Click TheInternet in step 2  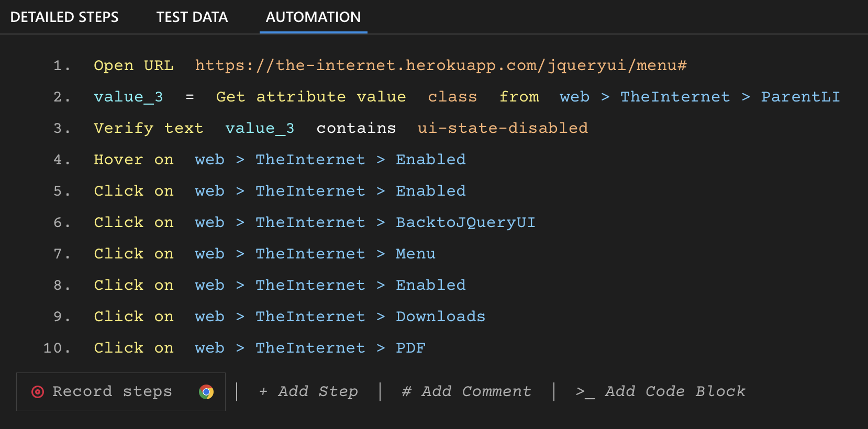(675, 97)
